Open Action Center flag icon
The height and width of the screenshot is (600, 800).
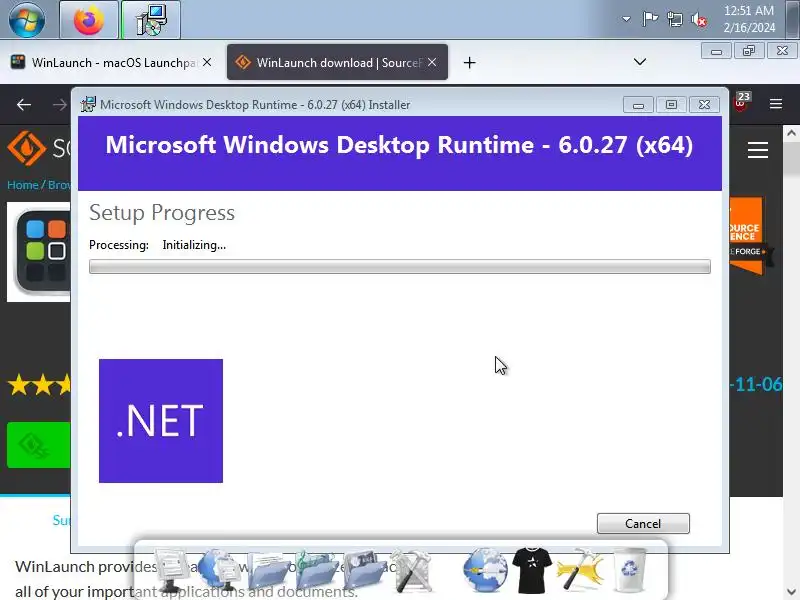pyautogui.click(x=650, y=19)
